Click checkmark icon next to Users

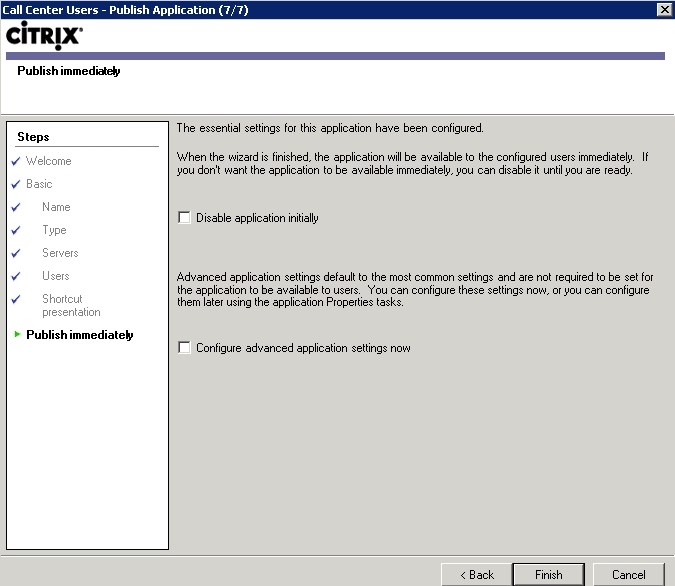[16, 276]
